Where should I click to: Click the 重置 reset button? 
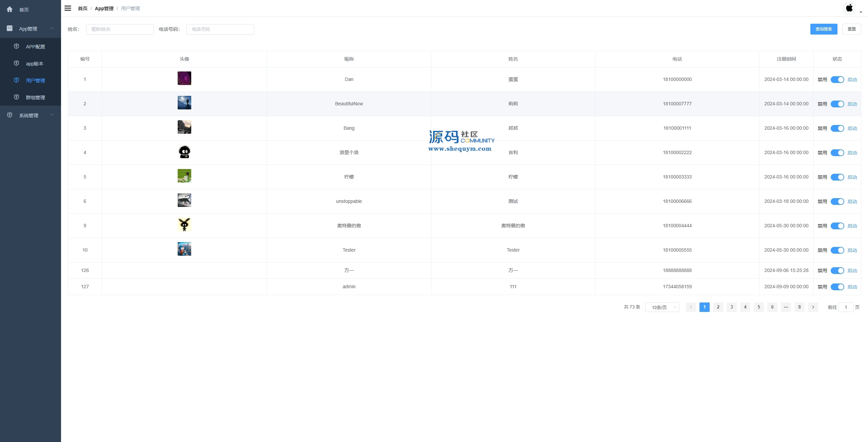tap(851, 29)
